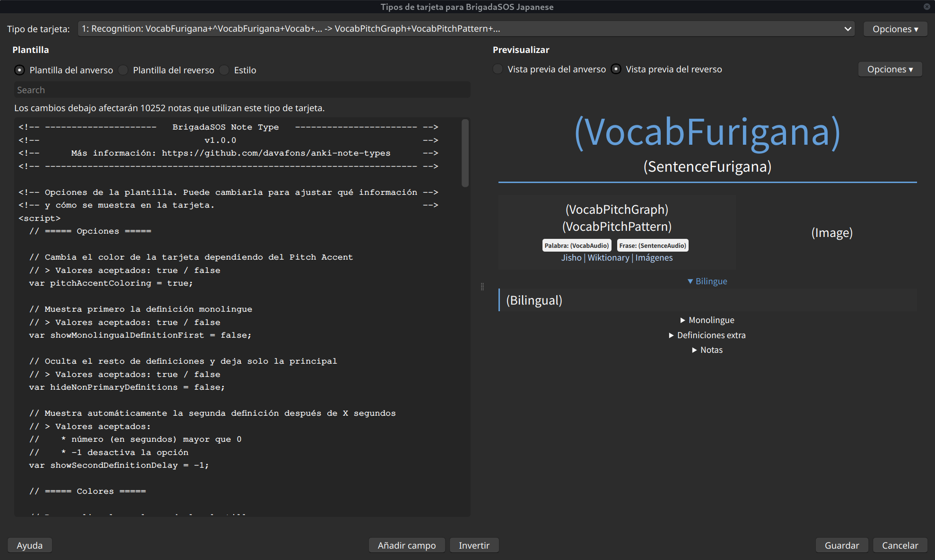Open top Opciones menu button
Image resolution: width=935 pixels, height=560 pixels.
[895, 29]
